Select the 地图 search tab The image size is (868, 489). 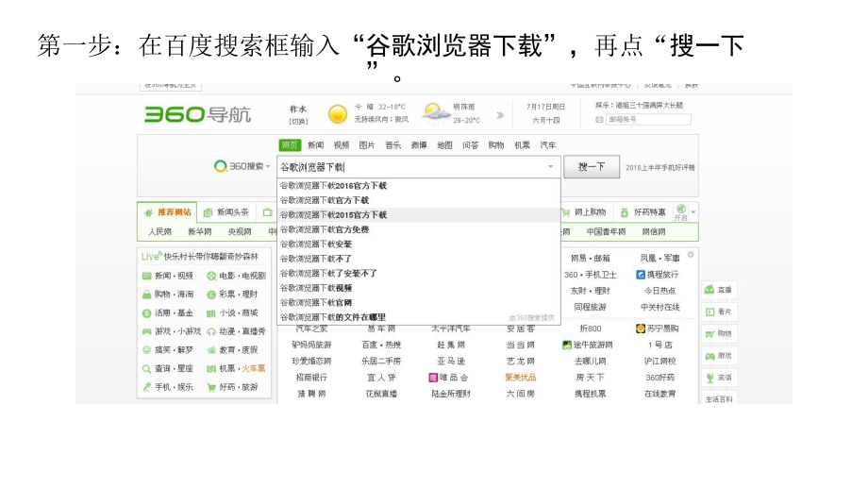(x=444, y=145)
